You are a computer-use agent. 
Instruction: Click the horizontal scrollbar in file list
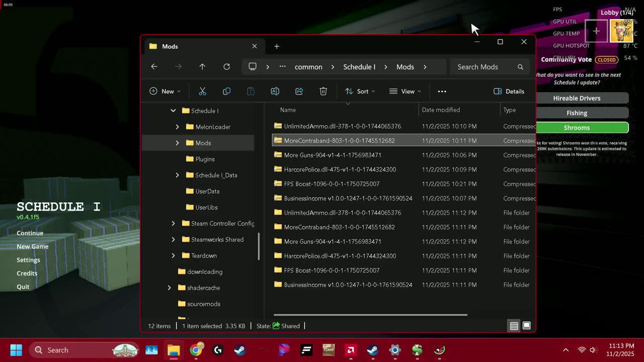(370, 315)
